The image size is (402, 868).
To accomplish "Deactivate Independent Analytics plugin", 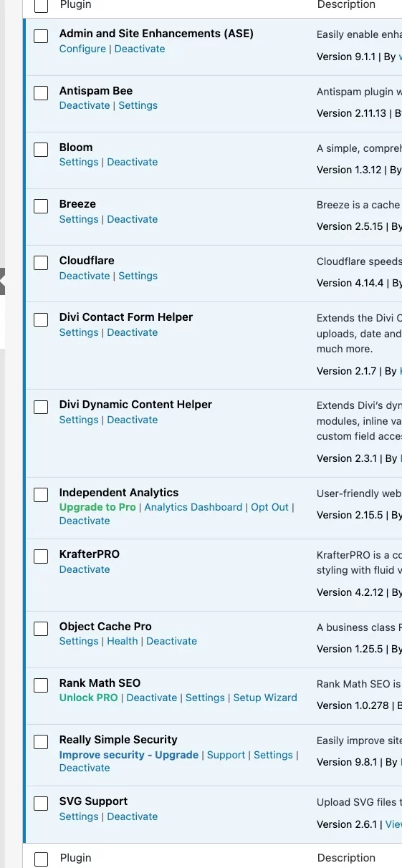I will tap(85, 521).
